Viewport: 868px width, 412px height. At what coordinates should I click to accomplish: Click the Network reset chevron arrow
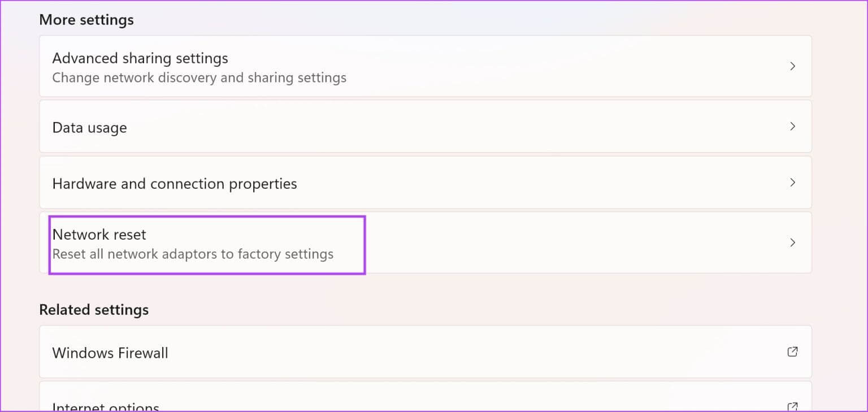792,242
